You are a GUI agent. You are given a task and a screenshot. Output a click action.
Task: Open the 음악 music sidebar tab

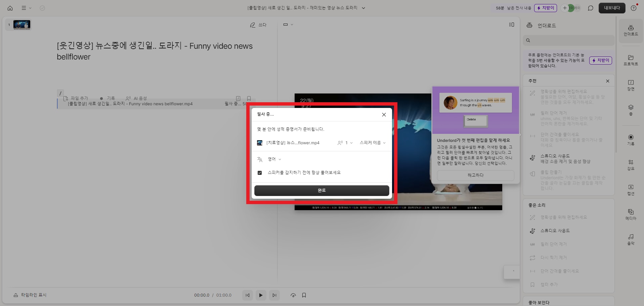pos(631,240)
